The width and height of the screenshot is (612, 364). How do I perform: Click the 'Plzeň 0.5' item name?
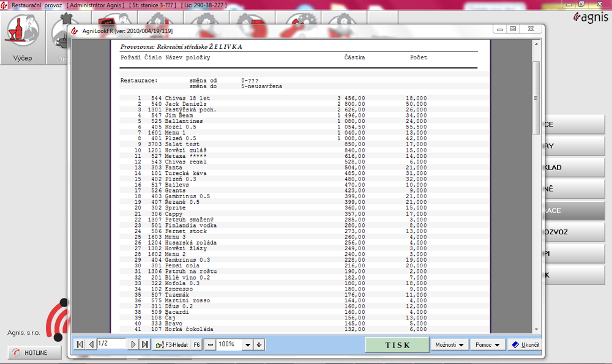181,138
